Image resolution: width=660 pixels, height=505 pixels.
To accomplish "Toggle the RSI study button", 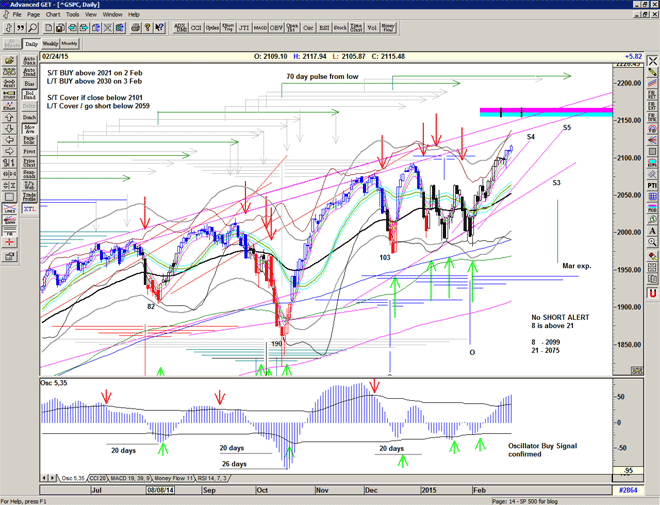I will [325, 28].
